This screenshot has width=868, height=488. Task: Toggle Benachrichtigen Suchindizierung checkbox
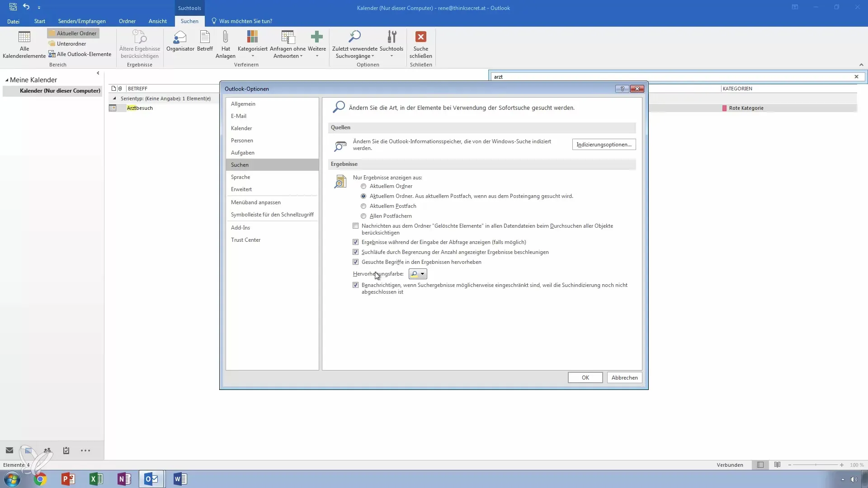point(356,285)
